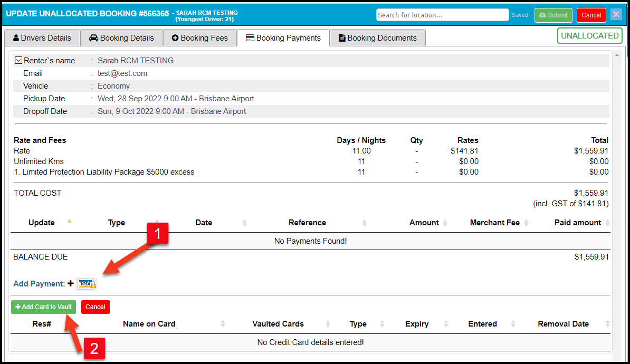
Task: Click the UNALLOCATED status button
Action: coord(590,36)
